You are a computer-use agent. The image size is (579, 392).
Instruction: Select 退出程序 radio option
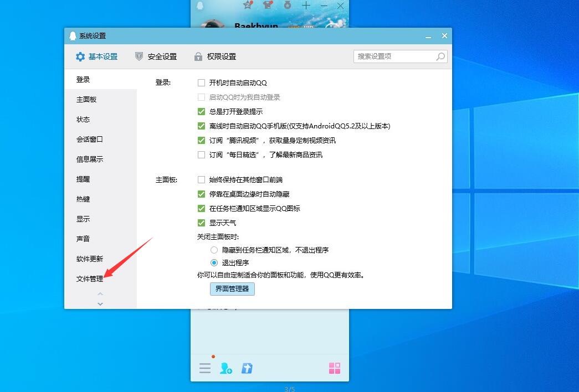214,263
